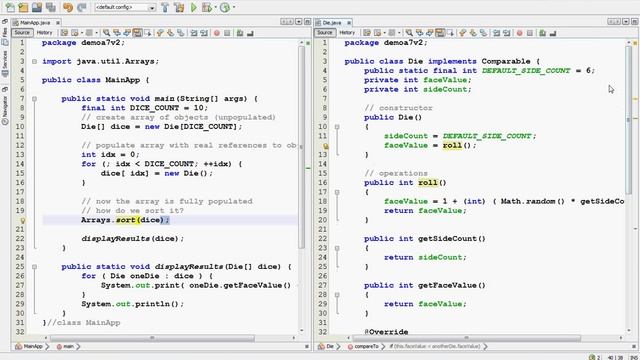640x360 pixels.
Task: Click Shift Line Left in MainApp.java toolbar
Action: point(194,33)
